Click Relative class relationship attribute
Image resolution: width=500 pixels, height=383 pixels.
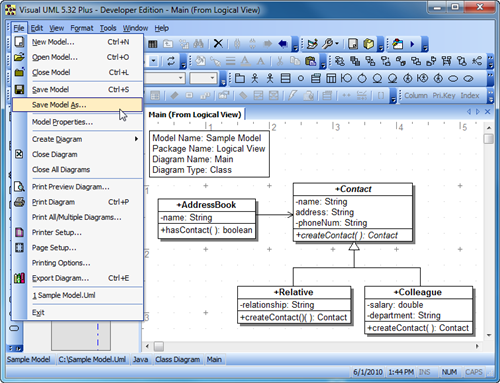[277, 305]
